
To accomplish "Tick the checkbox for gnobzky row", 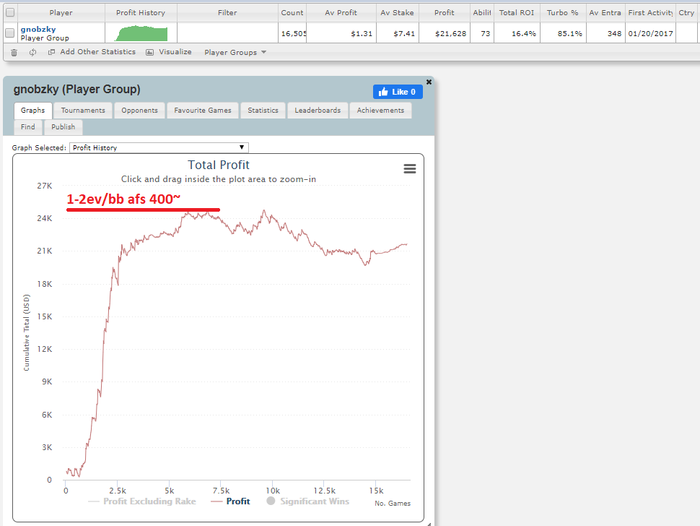I will point(10,33).
